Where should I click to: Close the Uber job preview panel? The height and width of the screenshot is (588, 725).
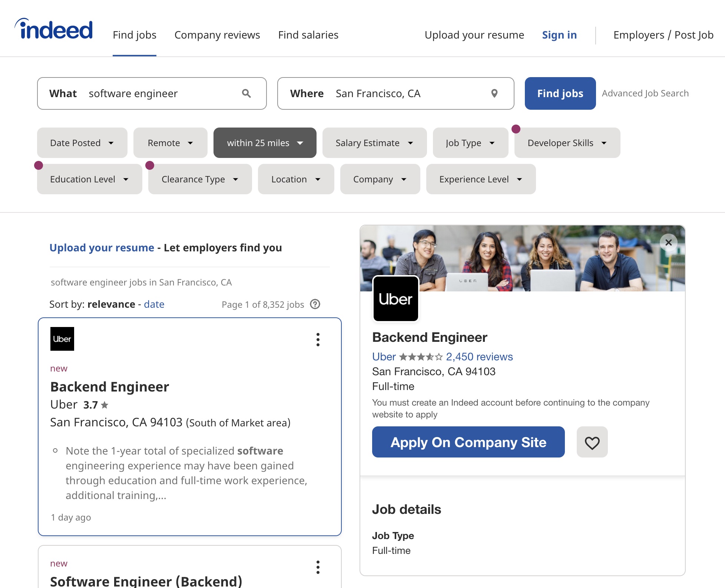pyautogui.click(x=668, y=242)
